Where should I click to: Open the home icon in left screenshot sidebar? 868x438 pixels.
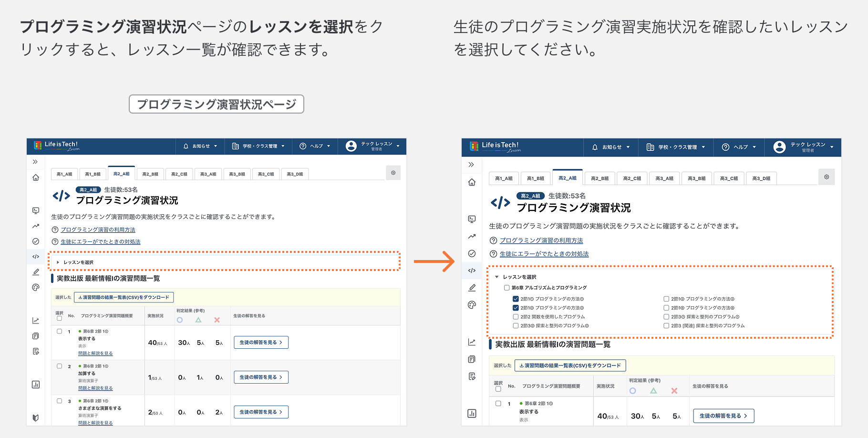pyautogui.click(x=36, y=177)
